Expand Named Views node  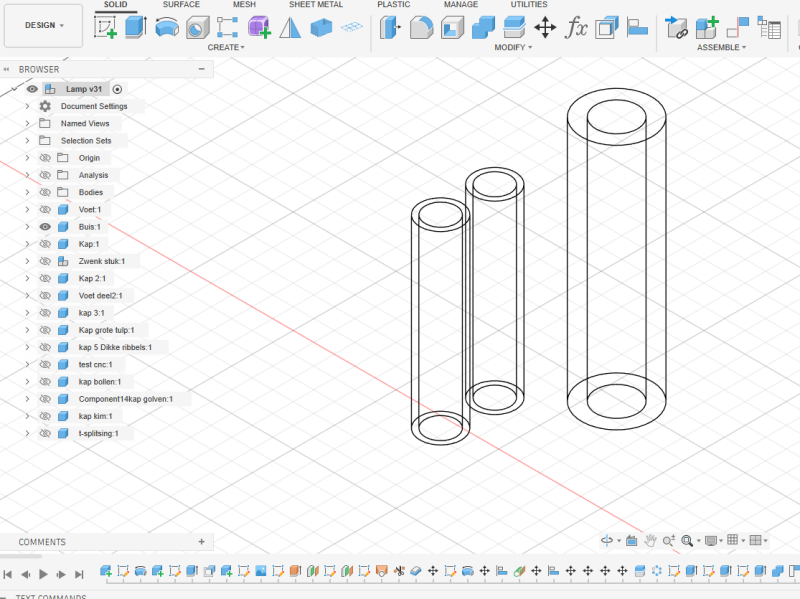pos(28,123)
